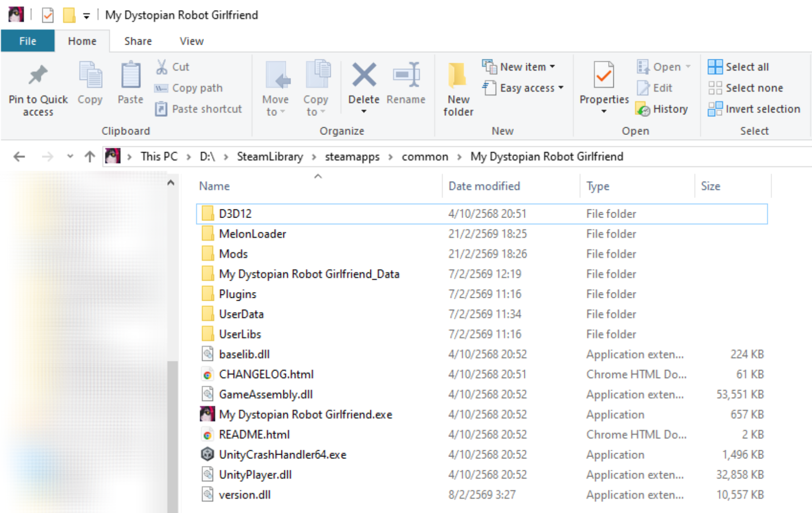The width and height of the screenshot is (812, 513).
Task: Go up one level with Up arrow
Action: coord(90,157)
